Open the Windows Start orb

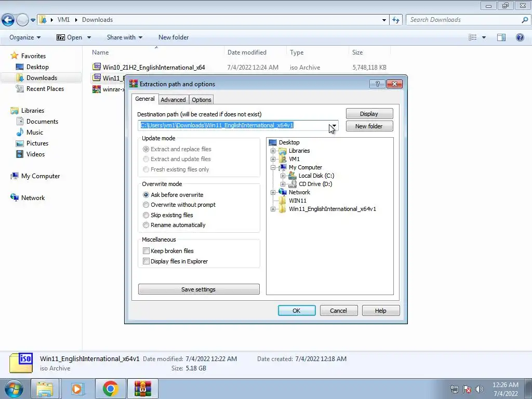14,389
